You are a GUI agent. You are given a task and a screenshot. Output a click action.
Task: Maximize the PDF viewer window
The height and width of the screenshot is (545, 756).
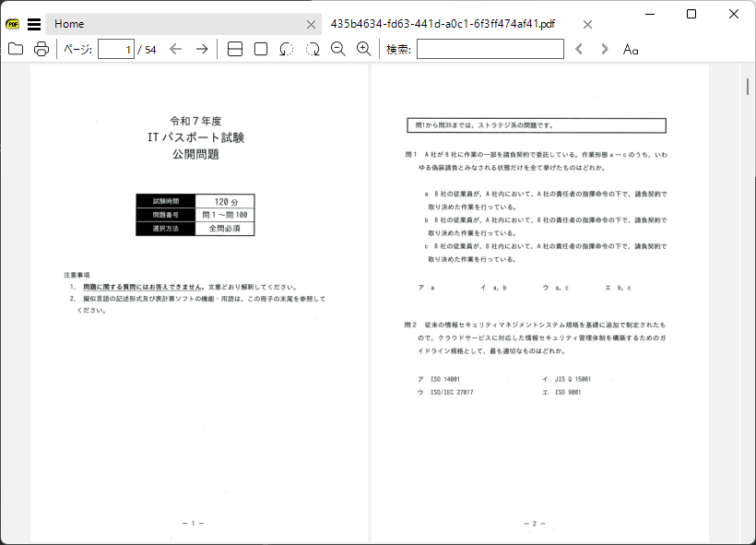point(691,14)
